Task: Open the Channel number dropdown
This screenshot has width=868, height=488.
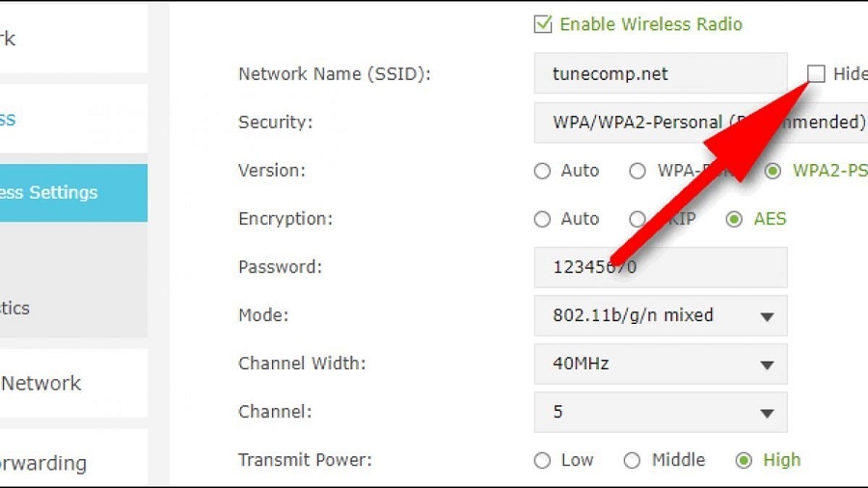Action: point(767,413)
